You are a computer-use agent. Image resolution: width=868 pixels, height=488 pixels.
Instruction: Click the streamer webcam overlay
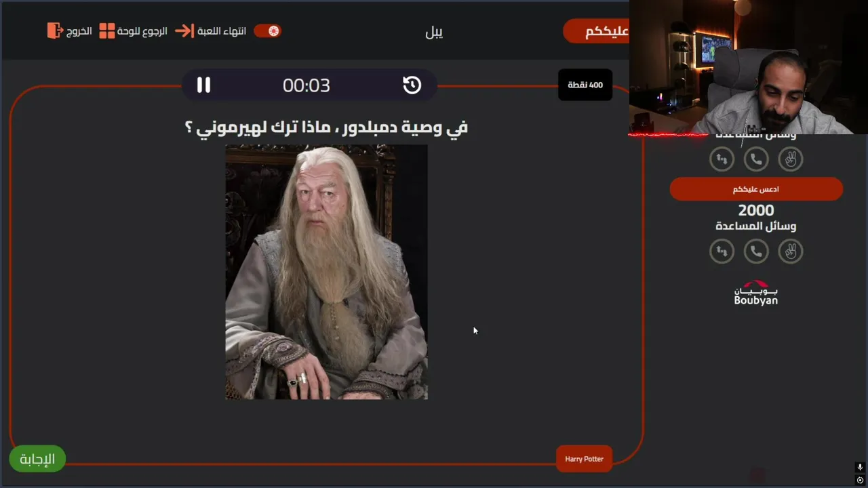[x=749, y=67]
